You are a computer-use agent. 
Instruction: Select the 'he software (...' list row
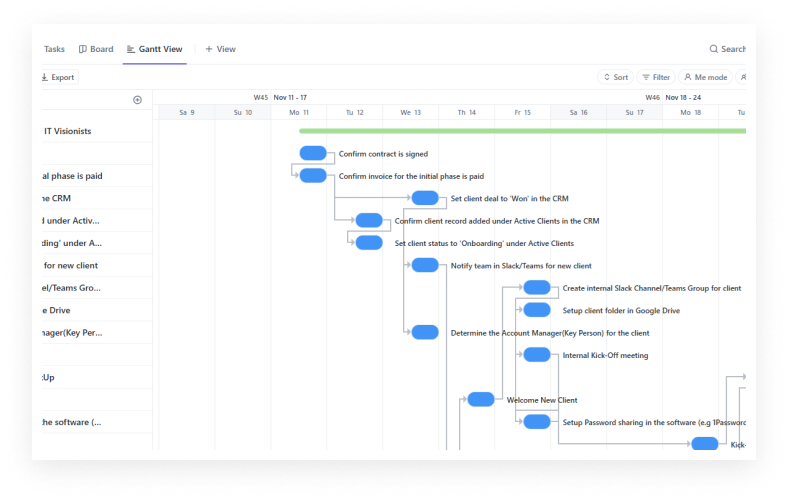coord(96,422)
